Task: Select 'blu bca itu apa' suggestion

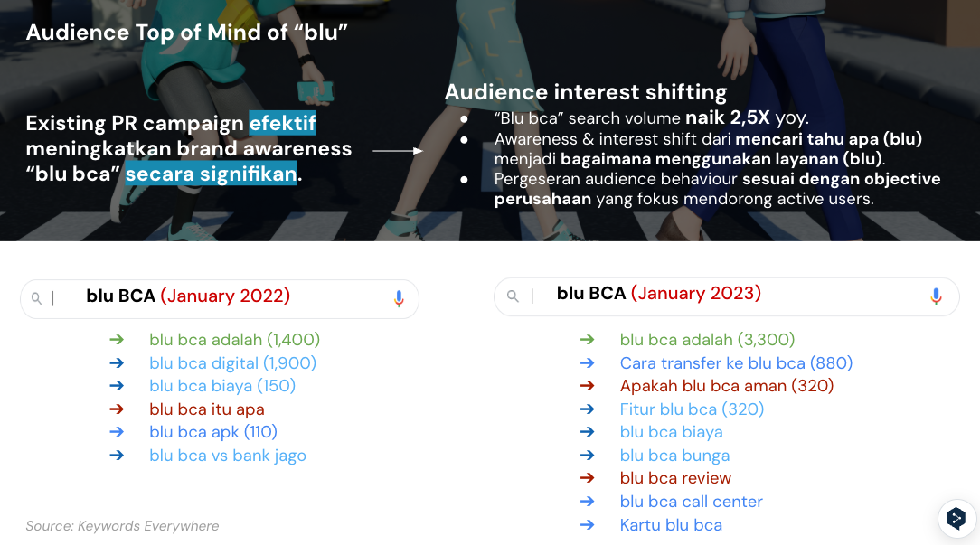Action: tap(207, 409)
